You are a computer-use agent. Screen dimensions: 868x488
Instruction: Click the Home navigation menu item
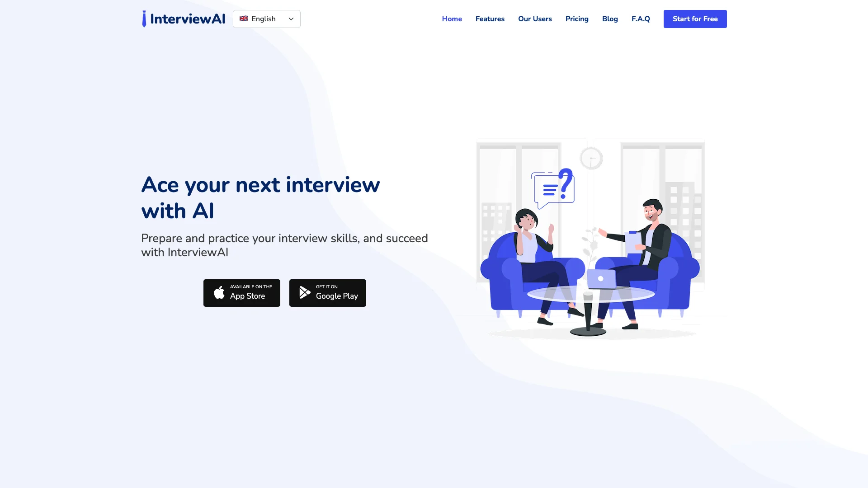451,19
